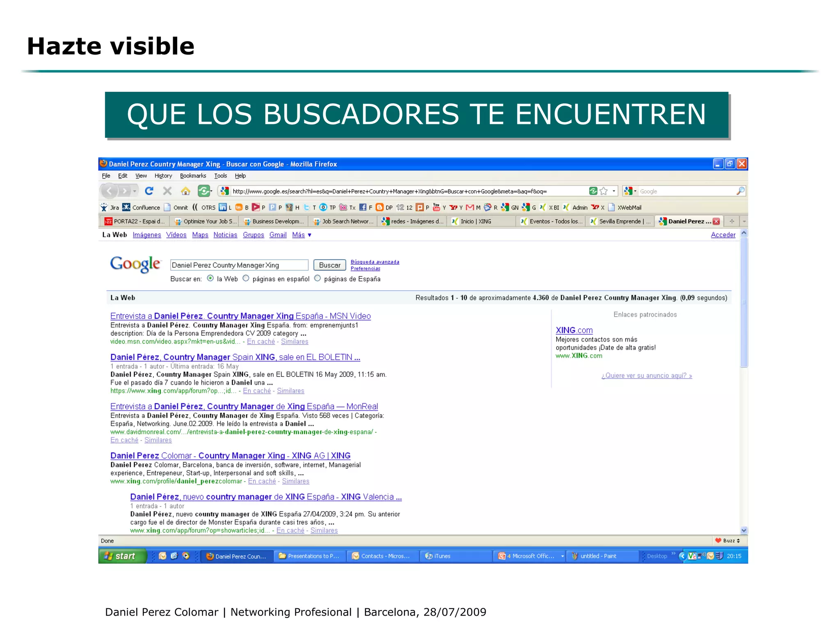840x630 pixels.
Task: Open the XING Admin bookmark
Action: click(575, 208)
